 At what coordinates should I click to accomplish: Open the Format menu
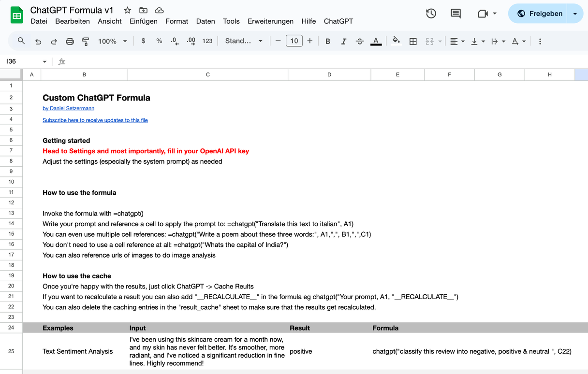coord(177,21)
